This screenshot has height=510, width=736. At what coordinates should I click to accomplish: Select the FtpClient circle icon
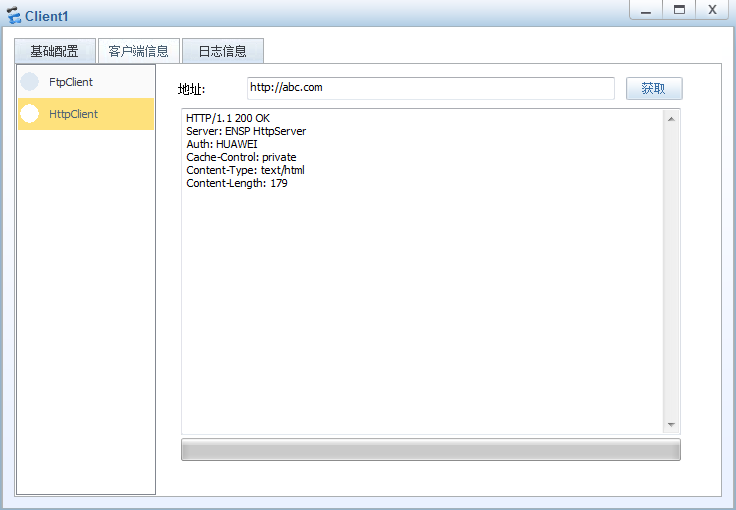[30, 82]
